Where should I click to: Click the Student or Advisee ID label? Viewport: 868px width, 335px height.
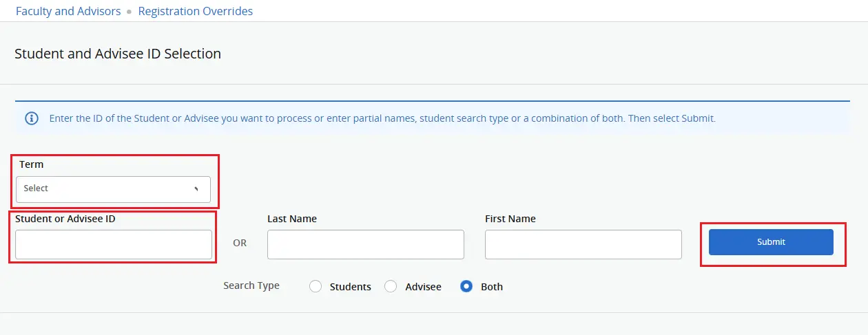click(x=65, y=219)
